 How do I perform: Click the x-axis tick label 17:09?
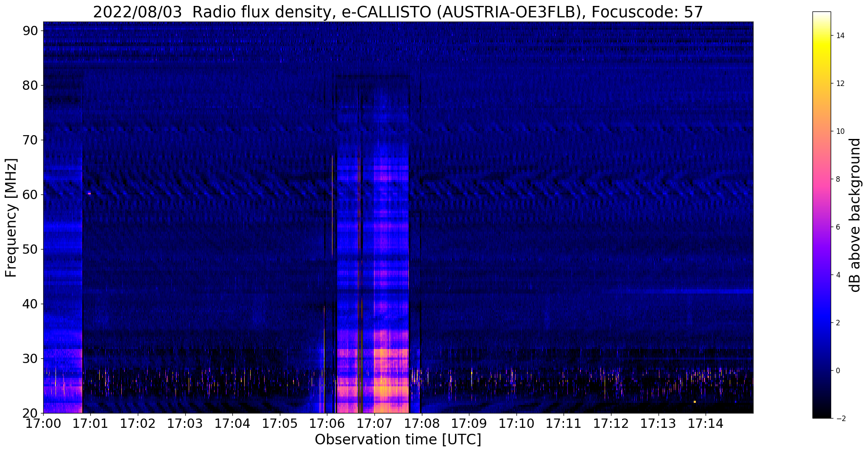pyautogui.click(x=469, y=423)
